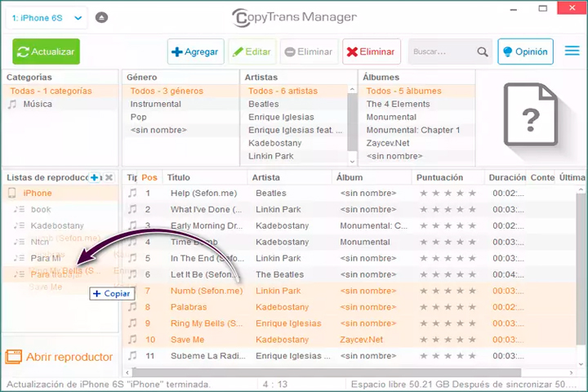Open the hamburger menu icon
This screenshot has height=392, width=588.
coord(572,51)
